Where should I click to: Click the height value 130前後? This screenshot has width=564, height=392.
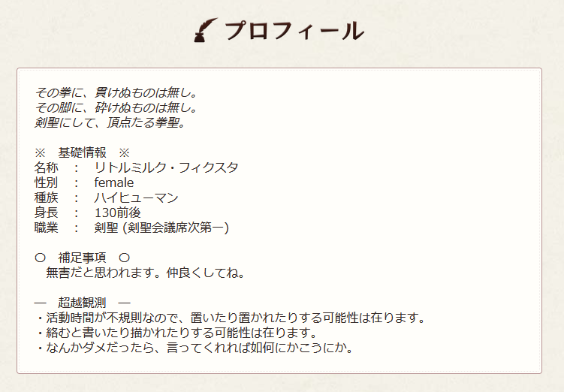(118, 213)
